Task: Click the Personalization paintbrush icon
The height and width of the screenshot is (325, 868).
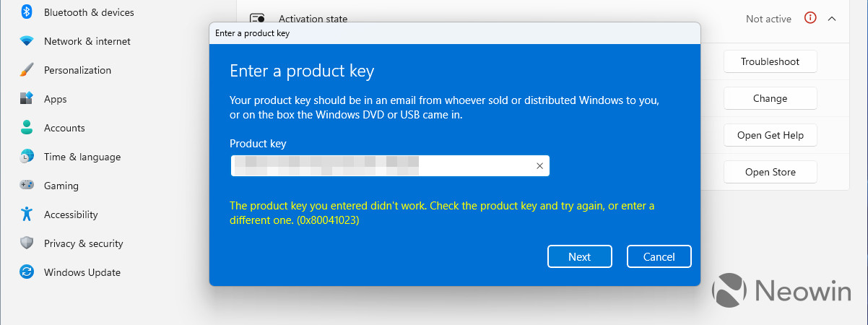Action: coord(27,70)
